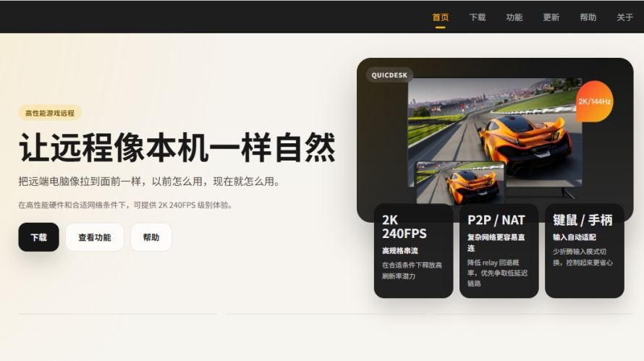
Task: Click the 高规格串流 subtitle
Action: pos(400,250)
